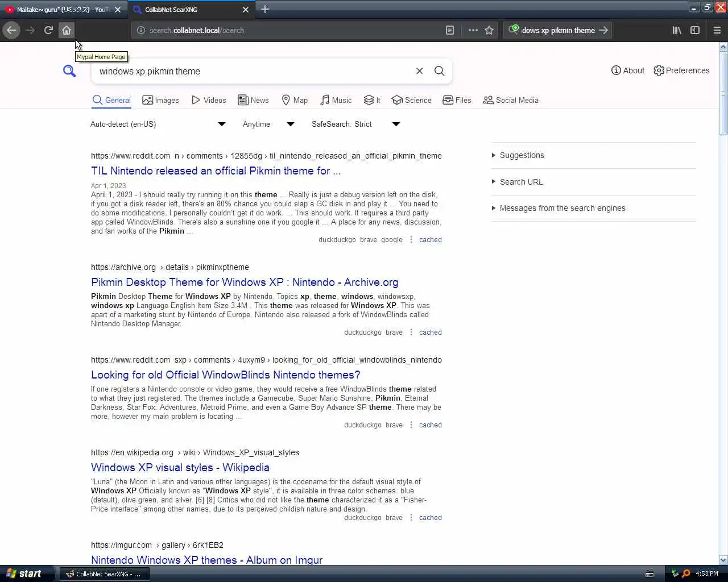
Task: Open cached link for WindowBlinds reddit result
Action: (x=431, y=425)
